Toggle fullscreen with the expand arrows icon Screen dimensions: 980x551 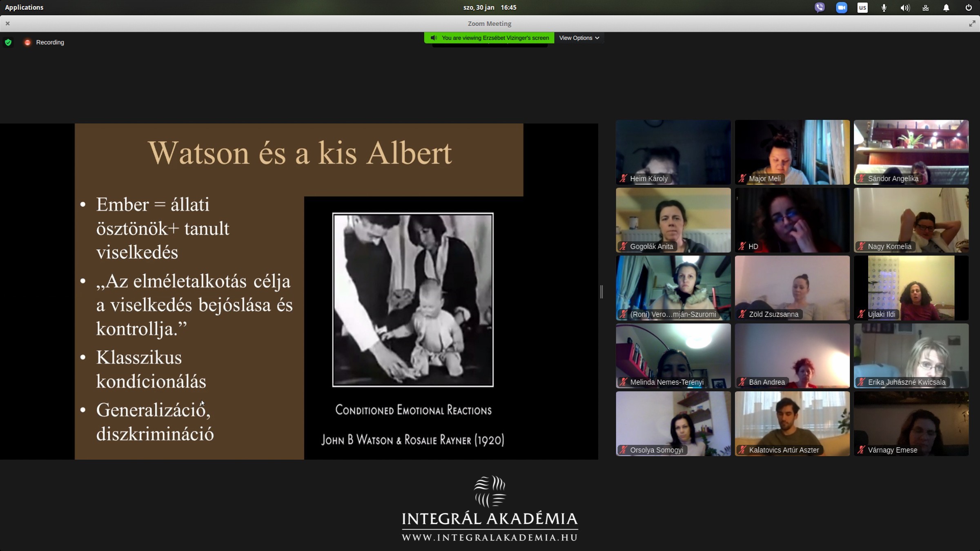tap(972, 24)
